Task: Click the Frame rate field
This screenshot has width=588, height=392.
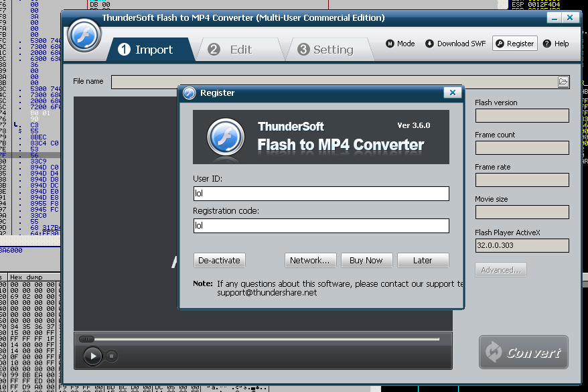Action: point(522,180)
